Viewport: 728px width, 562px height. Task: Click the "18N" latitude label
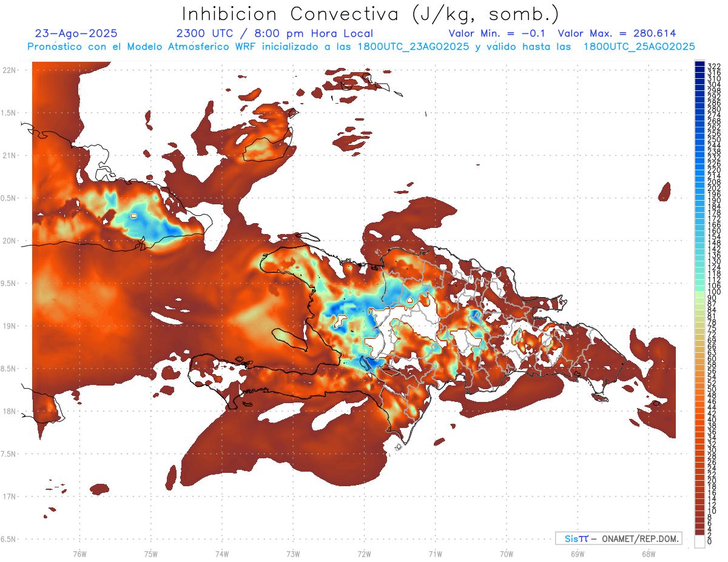pos(8,411)
